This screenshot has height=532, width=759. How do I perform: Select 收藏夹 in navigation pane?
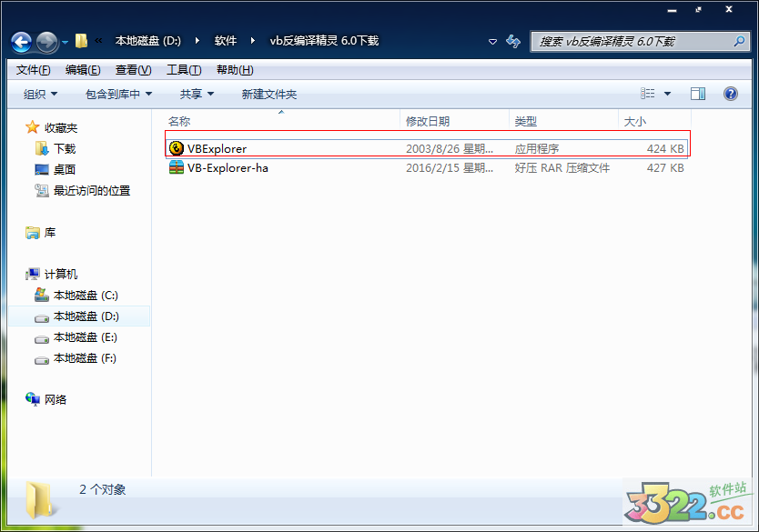(x=61, y=127)
